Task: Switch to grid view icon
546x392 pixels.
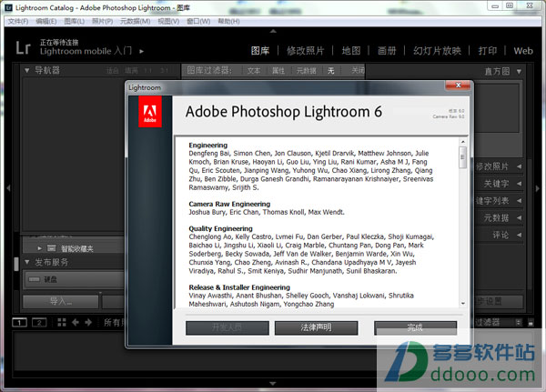Action: point(62,322)
